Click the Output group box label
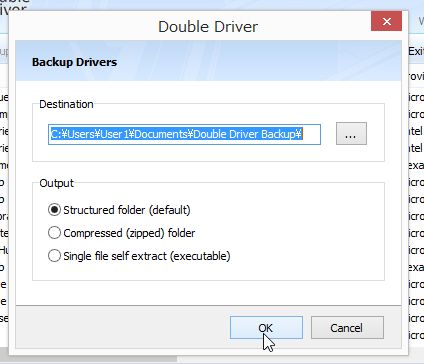The width and height of the screenshot is (424, 364). coord(56,183)
